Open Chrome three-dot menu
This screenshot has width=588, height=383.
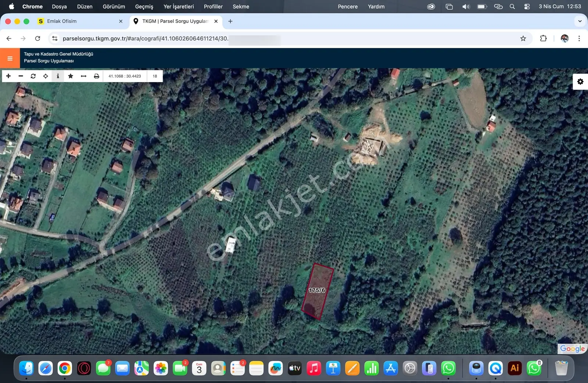coord(579,38)
